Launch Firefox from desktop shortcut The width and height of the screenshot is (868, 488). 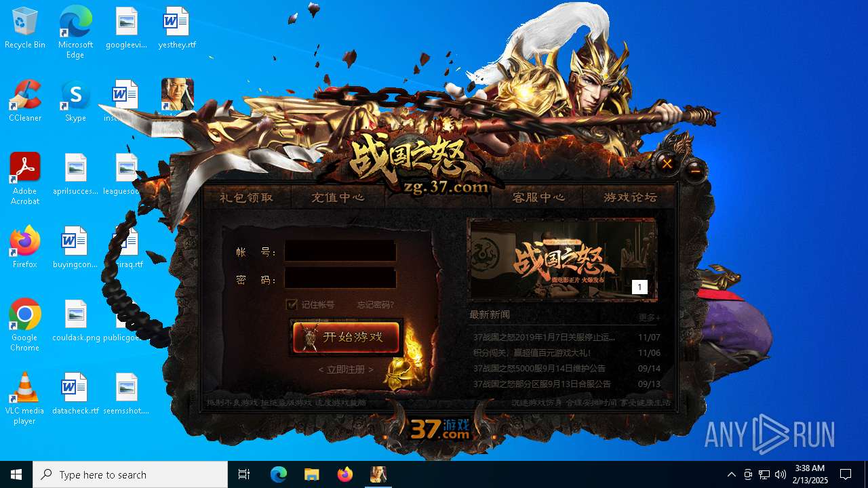point(25,247)
